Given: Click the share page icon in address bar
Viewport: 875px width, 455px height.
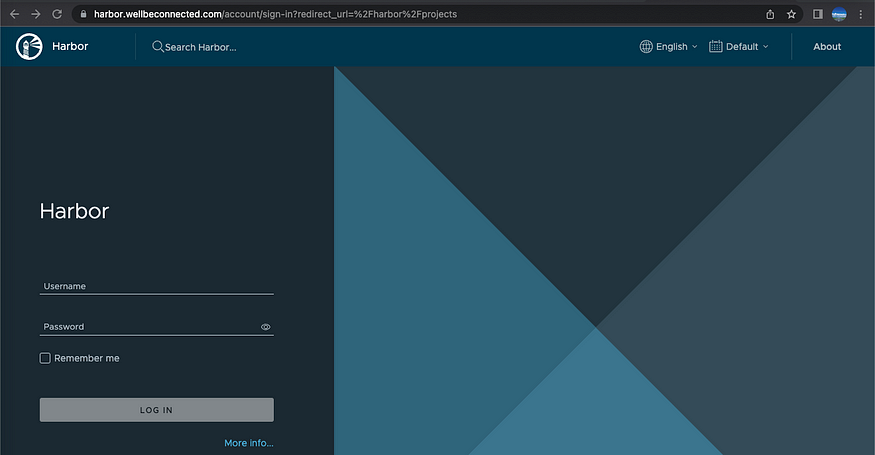Looking at the screenshot, I should (x=770, y=14).
